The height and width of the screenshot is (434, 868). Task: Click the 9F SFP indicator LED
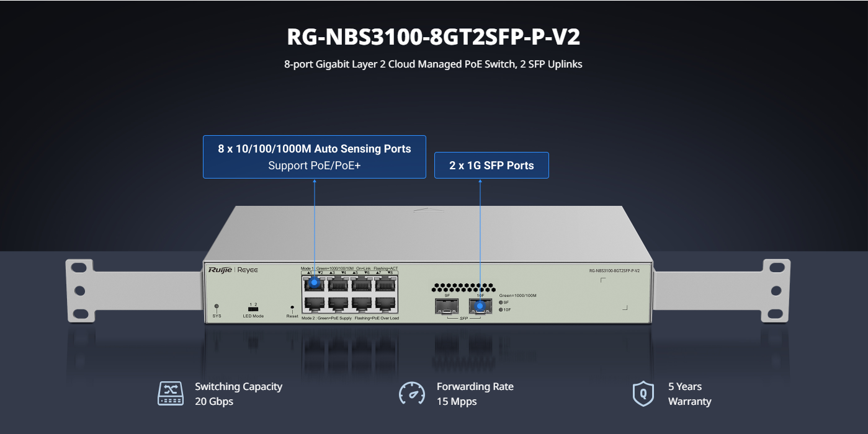click(x=501, y=303)
